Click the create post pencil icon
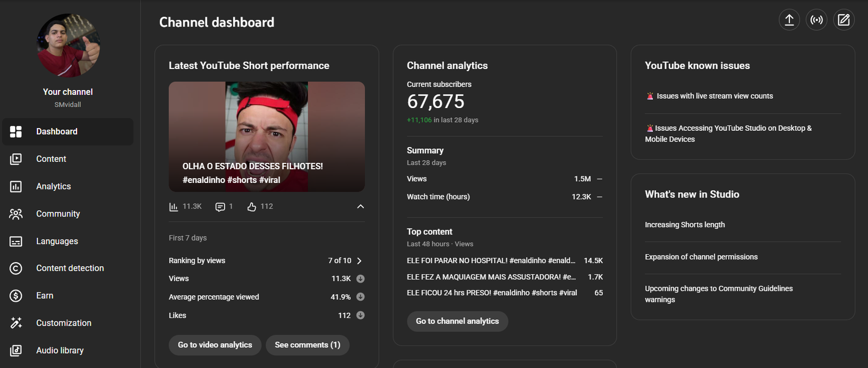The width and height of the screenshot is (868, 368). (x=844, y=20)
